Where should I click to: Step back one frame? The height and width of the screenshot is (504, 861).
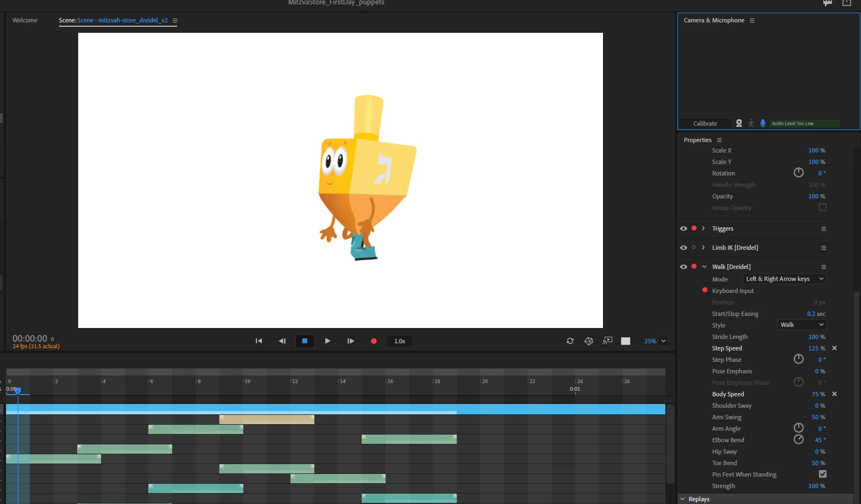[282, 341]
